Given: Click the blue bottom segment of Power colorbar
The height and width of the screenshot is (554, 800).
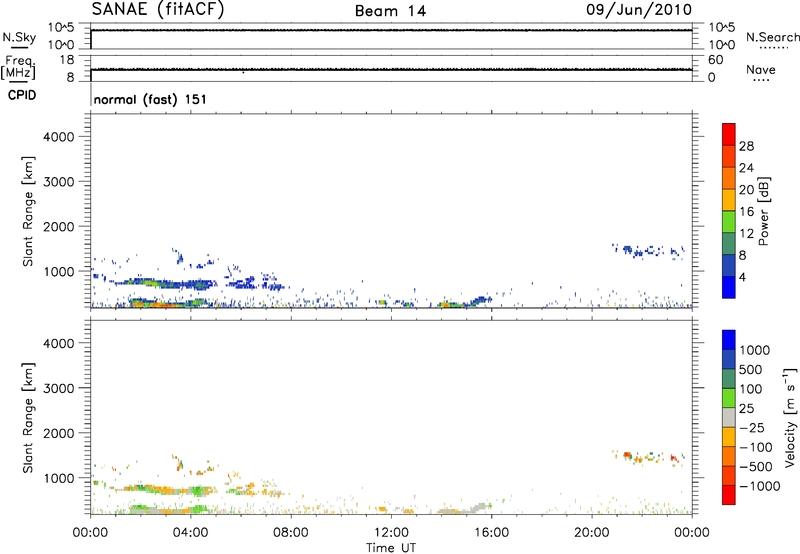Looking at the screenshot, I should tap(729, 287).
